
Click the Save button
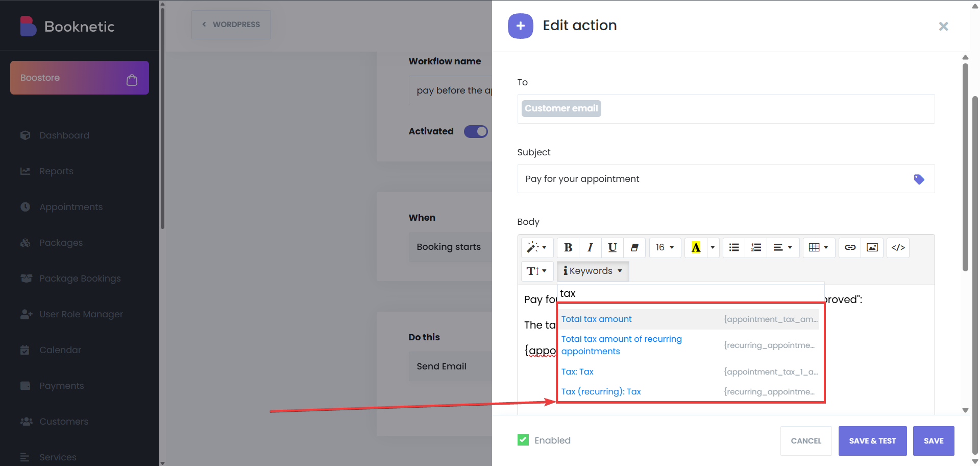[x=934, y=441]
